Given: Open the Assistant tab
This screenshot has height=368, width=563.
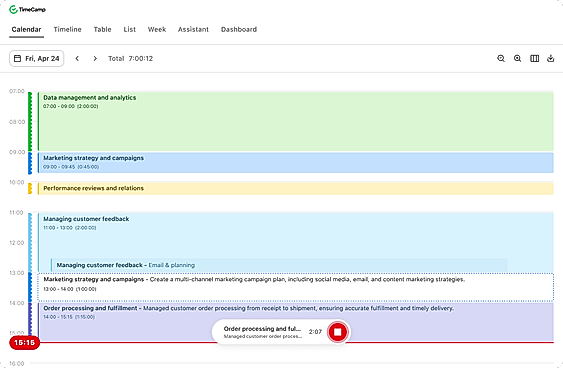Looking at the screenshot, I should coord(193,29).
